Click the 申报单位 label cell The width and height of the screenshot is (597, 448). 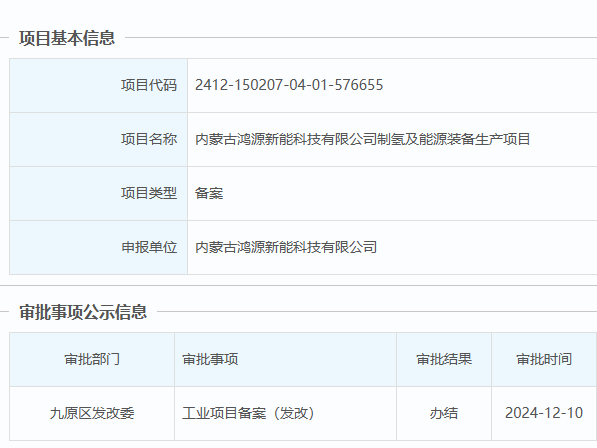[99, 247]
